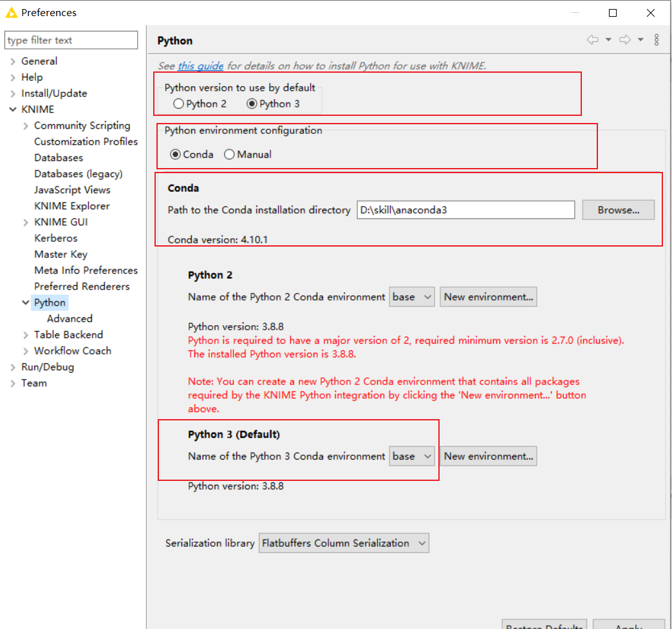
Task: Click the KNIME Preferences window icon
Action: 12,12
